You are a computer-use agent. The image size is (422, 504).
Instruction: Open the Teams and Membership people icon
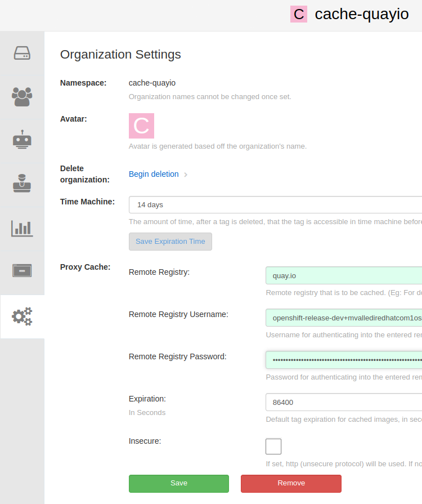(x=22, y=97)
